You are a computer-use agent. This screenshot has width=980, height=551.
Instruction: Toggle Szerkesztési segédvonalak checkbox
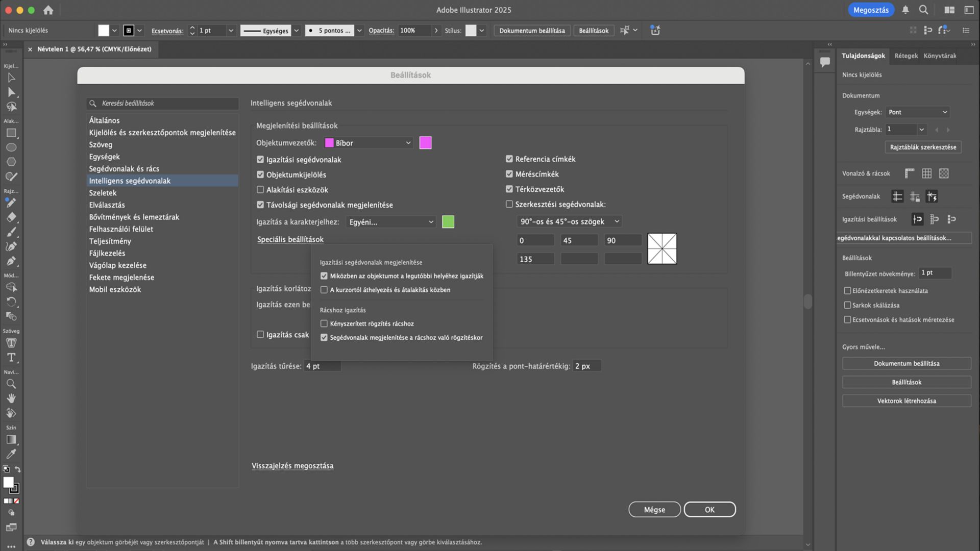click(509, 204)
